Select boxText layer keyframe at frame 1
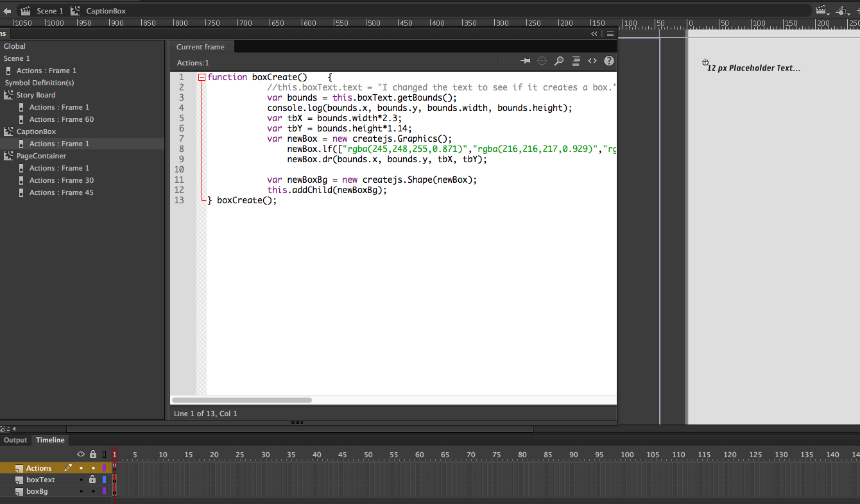 [x=114, y=480]
